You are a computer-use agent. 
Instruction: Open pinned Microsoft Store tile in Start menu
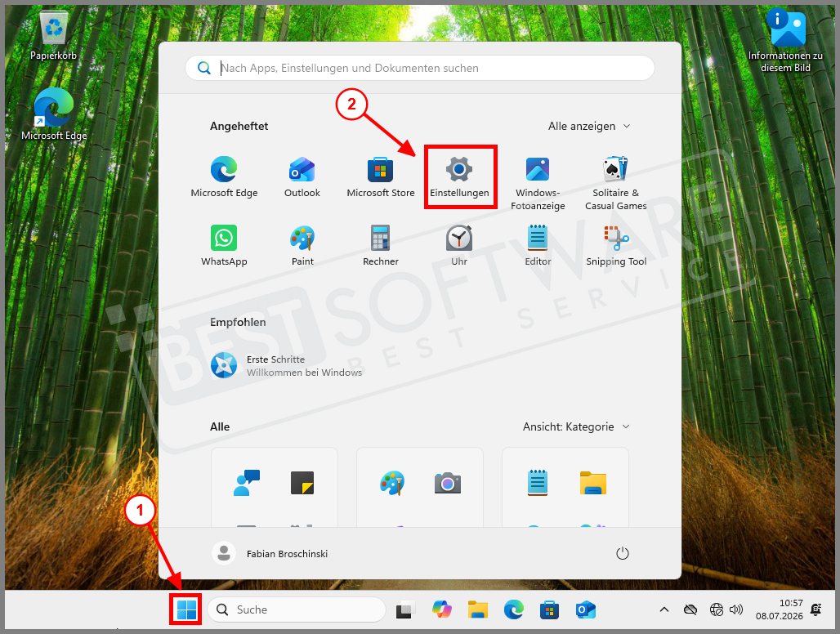click(380, 177)
